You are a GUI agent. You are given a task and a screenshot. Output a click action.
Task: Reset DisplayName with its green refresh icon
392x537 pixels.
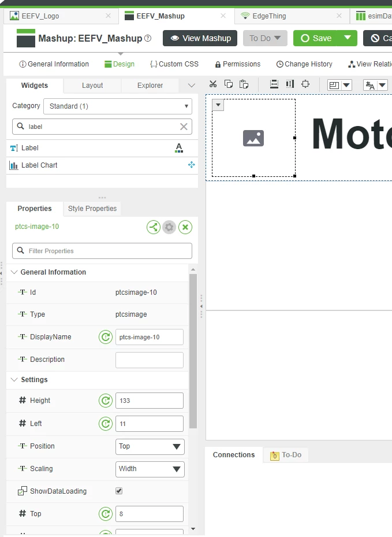coord(106,337)
